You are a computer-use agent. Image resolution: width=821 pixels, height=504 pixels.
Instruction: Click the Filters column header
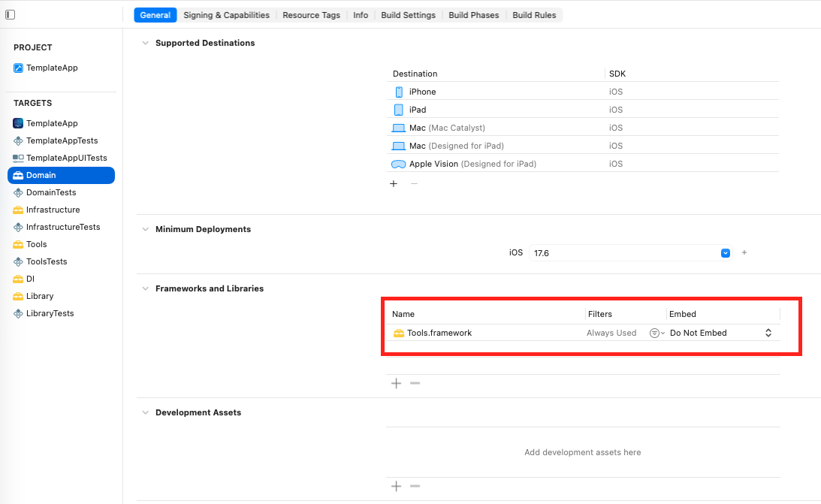600,314
